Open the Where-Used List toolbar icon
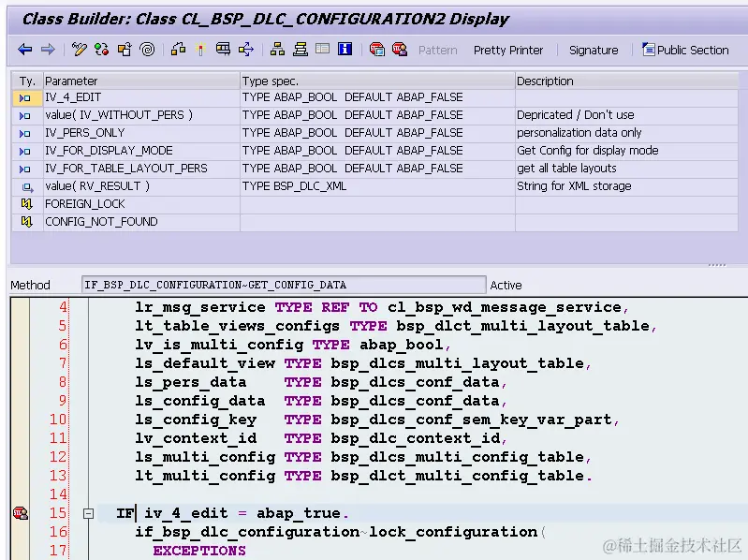 (x=246, y=49)
